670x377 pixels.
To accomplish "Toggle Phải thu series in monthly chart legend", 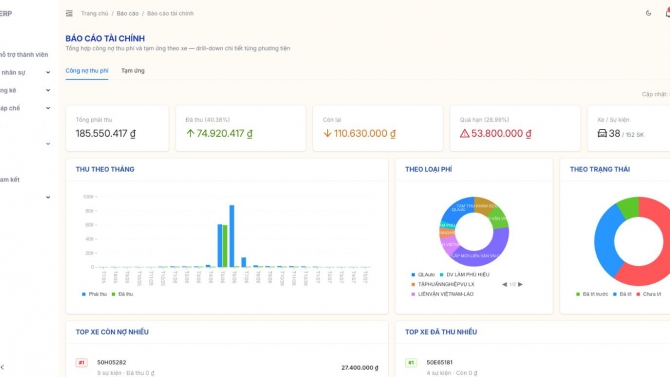I will point(94,294).
